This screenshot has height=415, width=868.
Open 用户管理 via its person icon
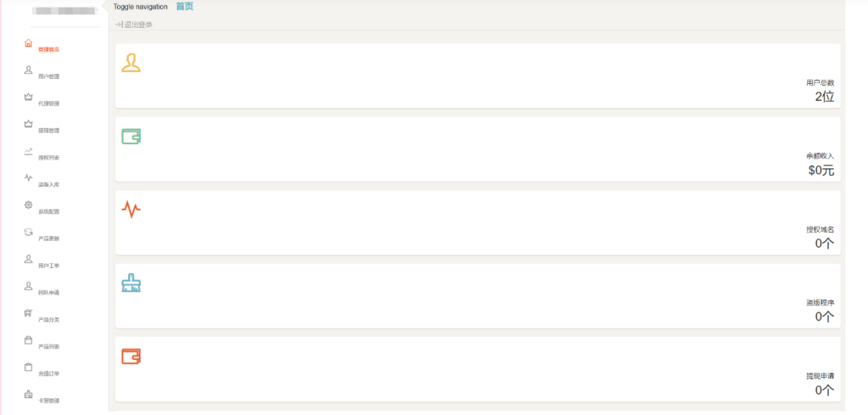click(28, 70)
